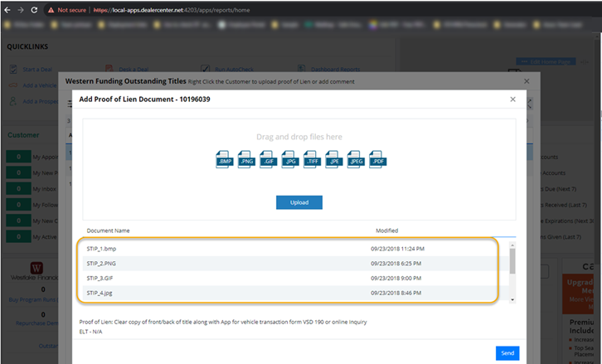Screen dimensions: 602x364
Task: Select the .JPEG file type icon
Action: click(x=356, y=159)
